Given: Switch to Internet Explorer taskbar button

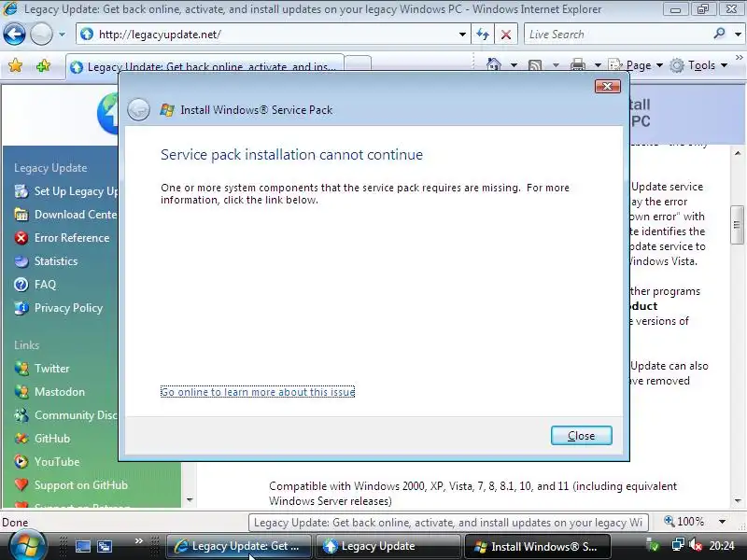Looking at the screenshot, I should tap(239, 546).
